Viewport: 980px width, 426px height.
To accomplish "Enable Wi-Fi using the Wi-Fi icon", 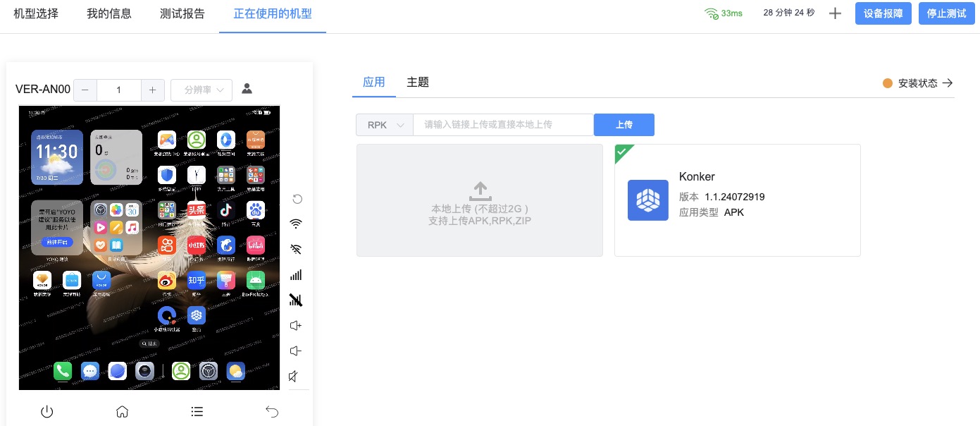I will 297,224.
